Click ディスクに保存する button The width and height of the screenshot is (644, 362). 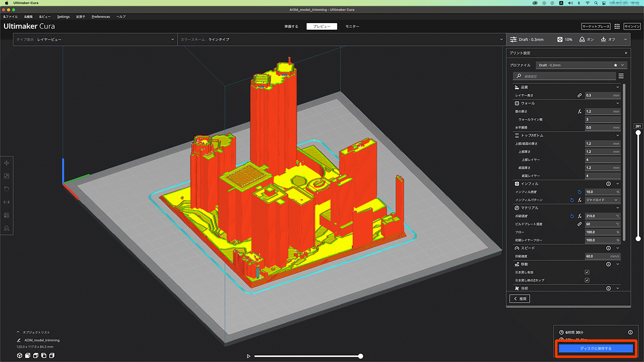click(x=596, y=348)
